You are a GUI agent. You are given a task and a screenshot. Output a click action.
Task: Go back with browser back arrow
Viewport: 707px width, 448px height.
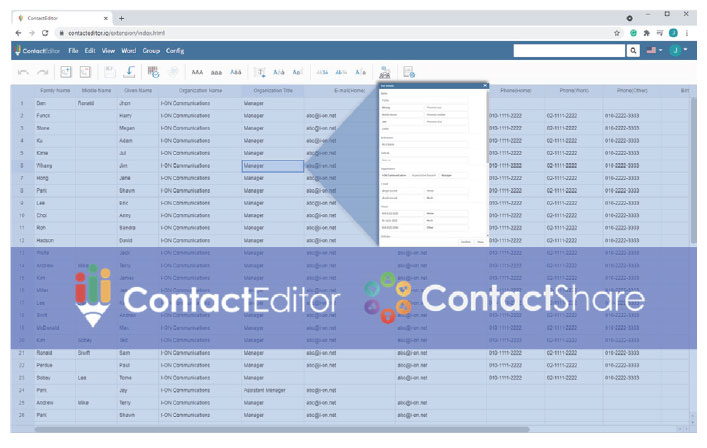[18, 33]
